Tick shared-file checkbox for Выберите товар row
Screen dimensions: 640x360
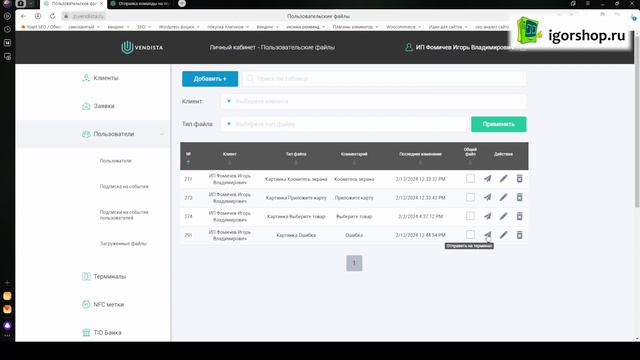click(470, 216)
